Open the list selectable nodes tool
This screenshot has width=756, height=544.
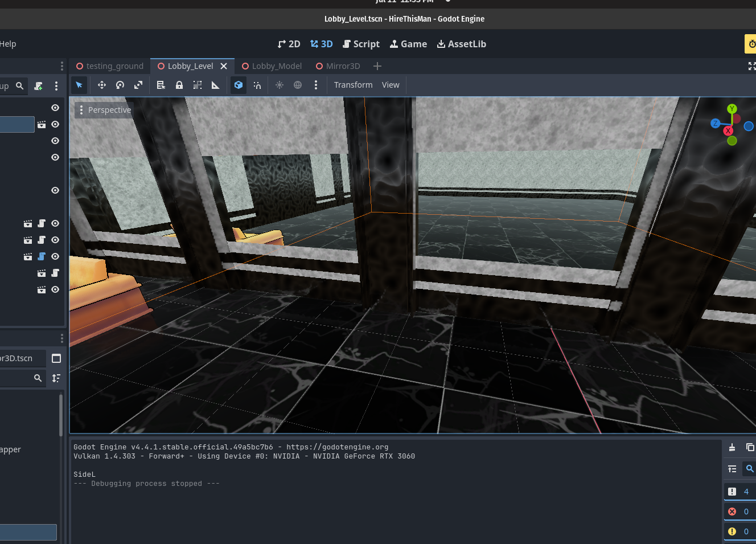click(161, 85)
